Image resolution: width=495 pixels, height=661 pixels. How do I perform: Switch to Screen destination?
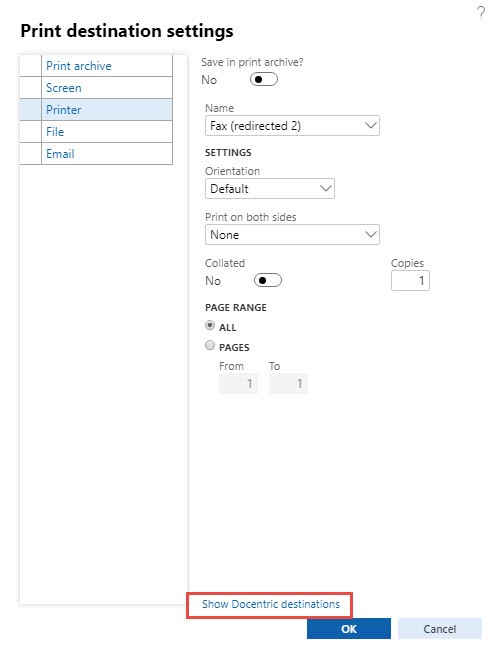coord(107,88)
